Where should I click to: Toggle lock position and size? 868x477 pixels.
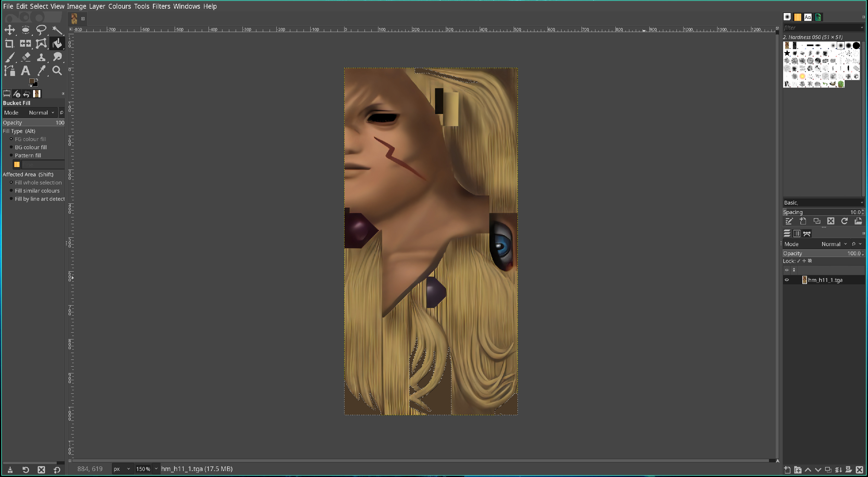click(x=804, y=261)
